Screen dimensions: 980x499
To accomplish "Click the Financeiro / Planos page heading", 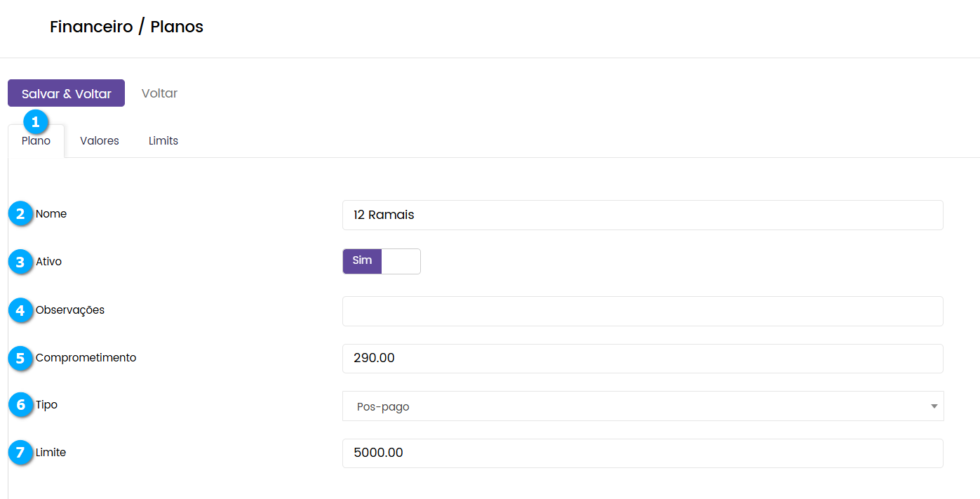I will pyautogui.click(x=126, y=27).
